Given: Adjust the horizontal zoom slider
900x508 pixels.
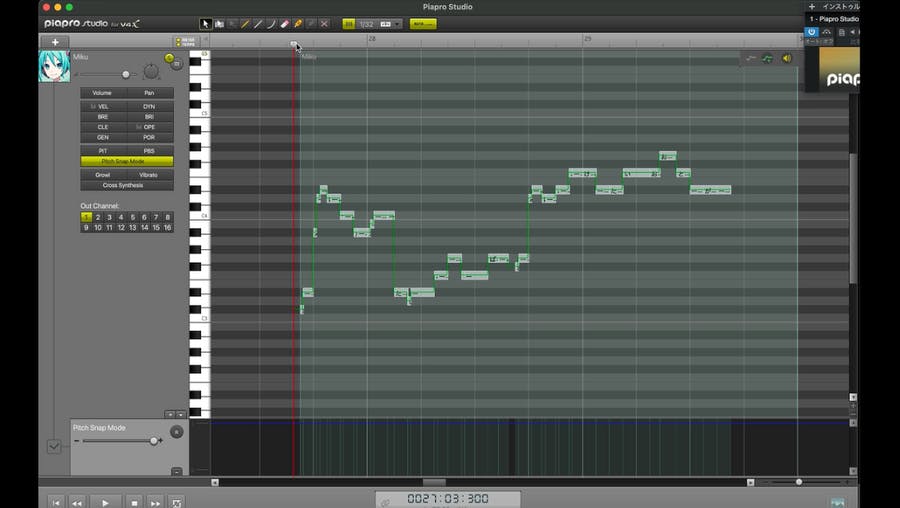Looking at the screenshot, I should [x=798, y=482].
